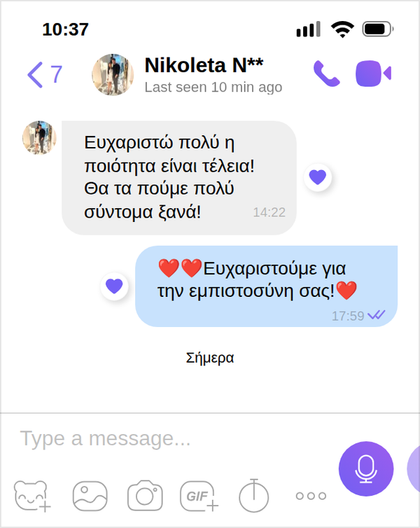Tap the unread count 7 near back arrow
The height and width of the screenshot is (528, 420).
pyautogui.click(x=56, y=74)
